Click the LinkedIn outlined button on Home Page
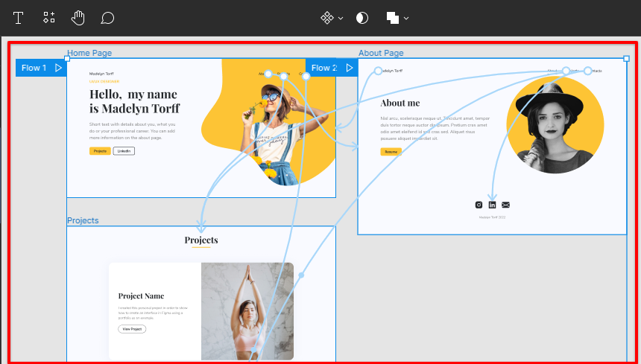Viewport: 641px width, 364px height. (124, 151)
